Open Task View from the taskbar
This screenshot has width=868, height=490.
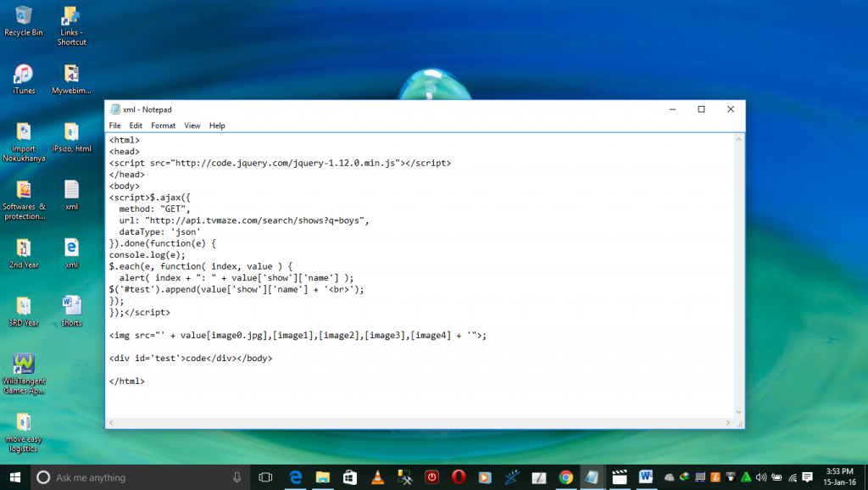pyautogui.click(x=265, y=477)
